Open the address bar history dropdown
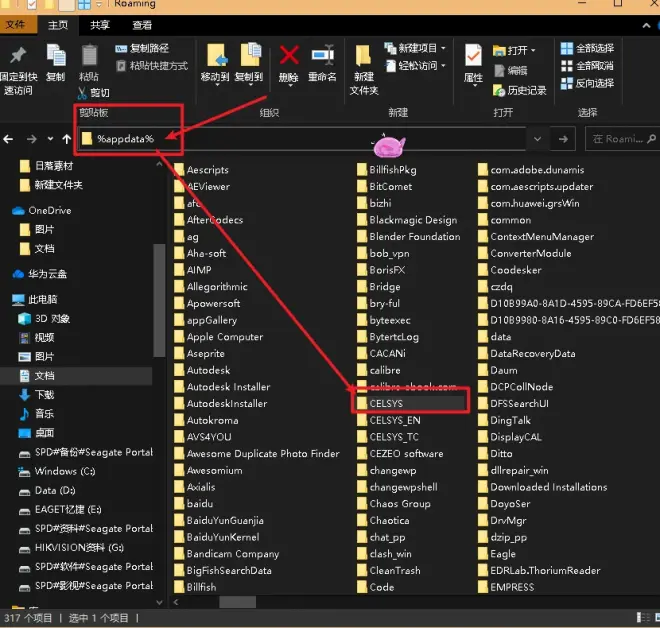The image size is (660, 628). coord(537,139)
